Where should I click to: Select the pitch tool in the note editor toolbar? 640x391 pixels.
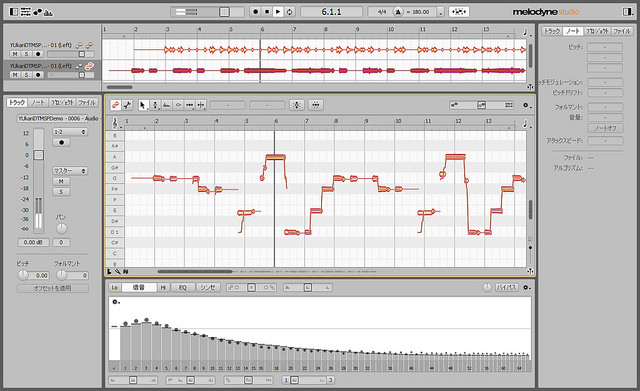pyautogui.click(x=155, y=105)
